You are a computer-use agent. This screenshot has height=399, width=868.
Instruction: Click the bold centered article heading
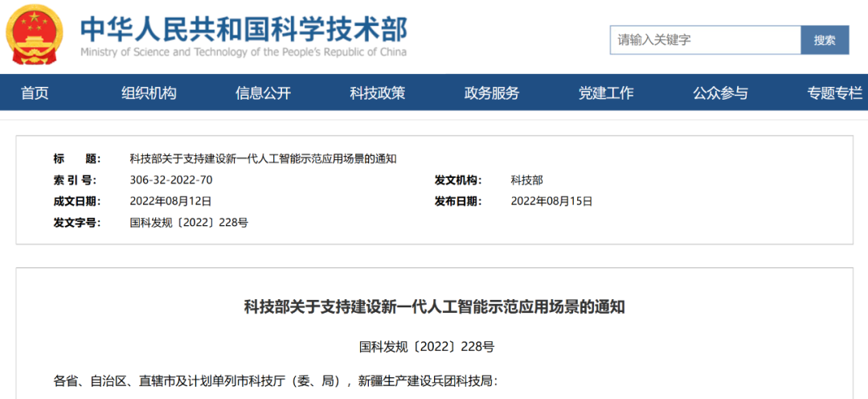(x=434, y=306)
